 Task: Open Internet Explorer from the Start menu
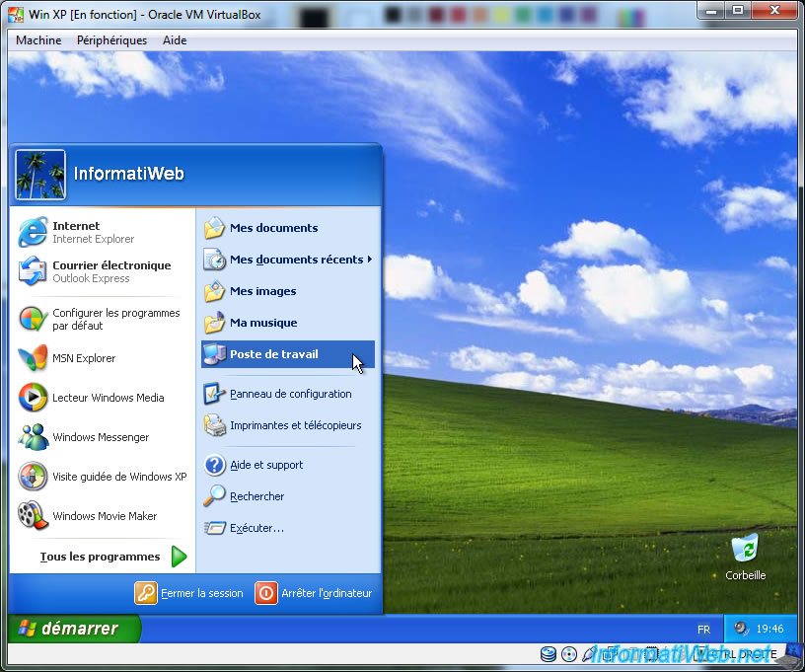pos(102,232)
